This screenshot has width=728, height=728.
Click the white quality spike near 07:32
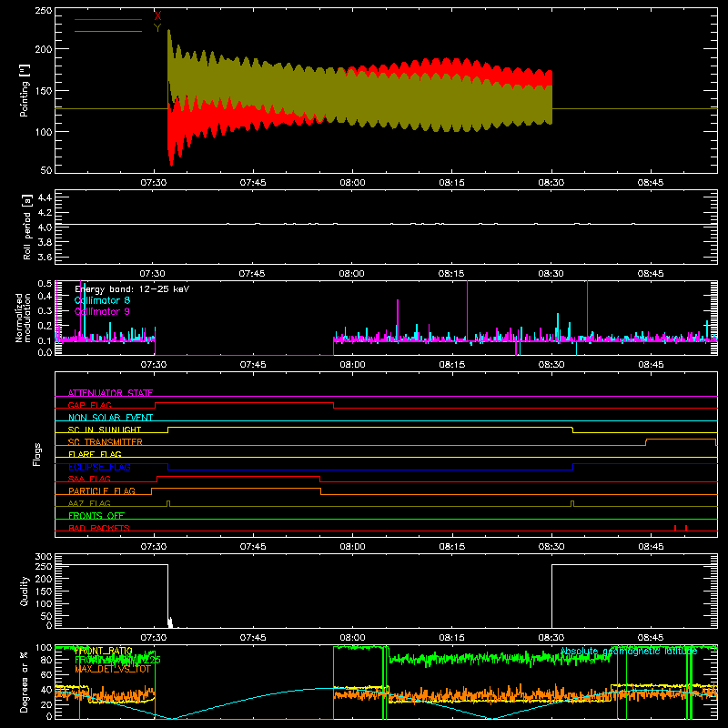tap(170, 622)
